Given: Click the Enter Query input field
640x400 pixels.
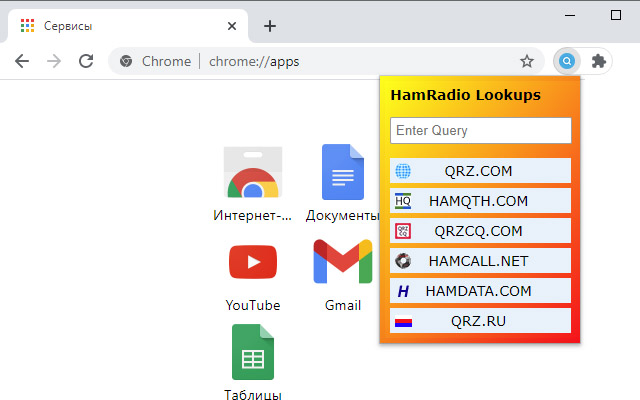Looking at the screenshot, I should tap(480, 131).
